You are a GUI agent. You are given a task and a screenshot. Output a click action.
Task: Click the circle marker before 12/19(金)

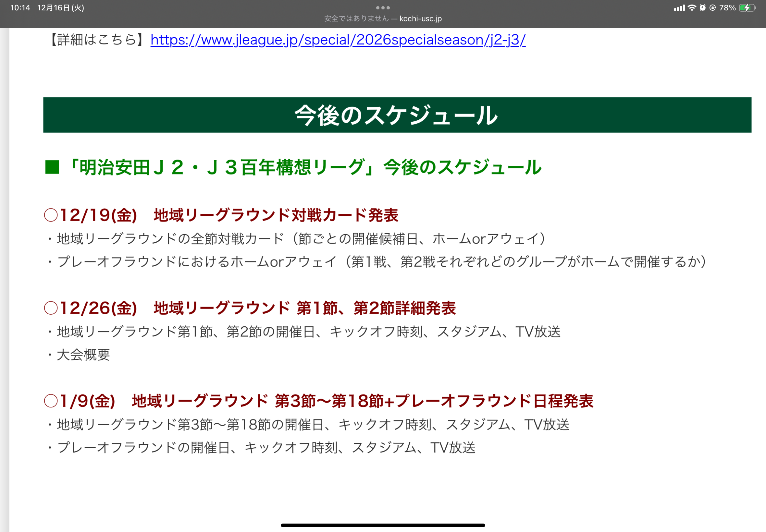point(51,215)
